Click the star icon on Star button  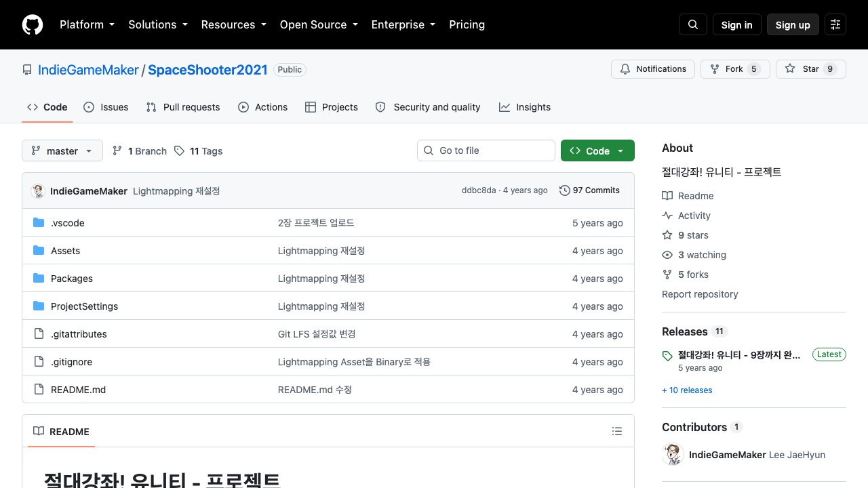pyautogui.click(x=790, y=69)
